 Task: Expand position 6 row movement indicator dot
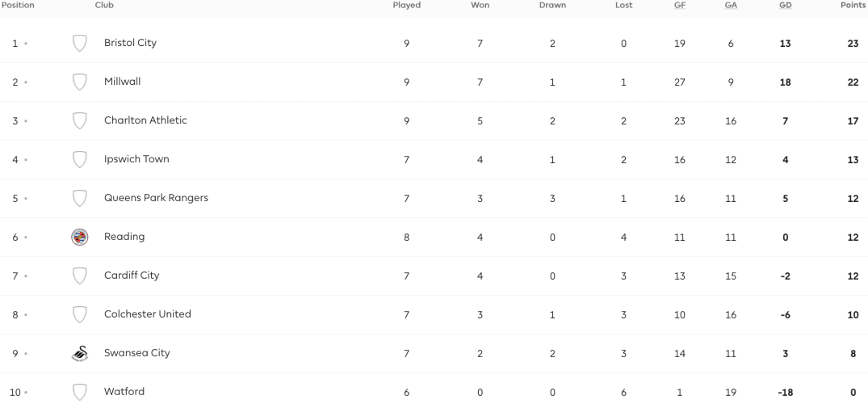(26, 238)
